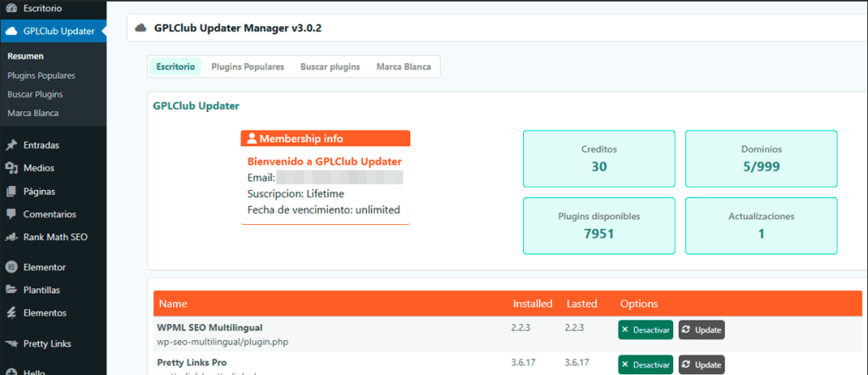Image resolution: width=868 pixels, height=375 pixels.
Task: Update WPML SEO Multilingual plugin
Action: pos(701,329)
